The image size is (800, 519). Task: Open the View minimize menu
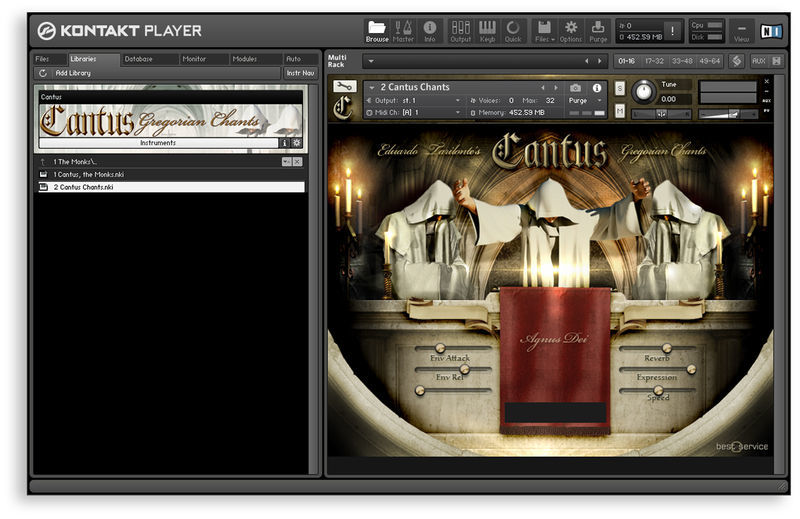[741, 32]
